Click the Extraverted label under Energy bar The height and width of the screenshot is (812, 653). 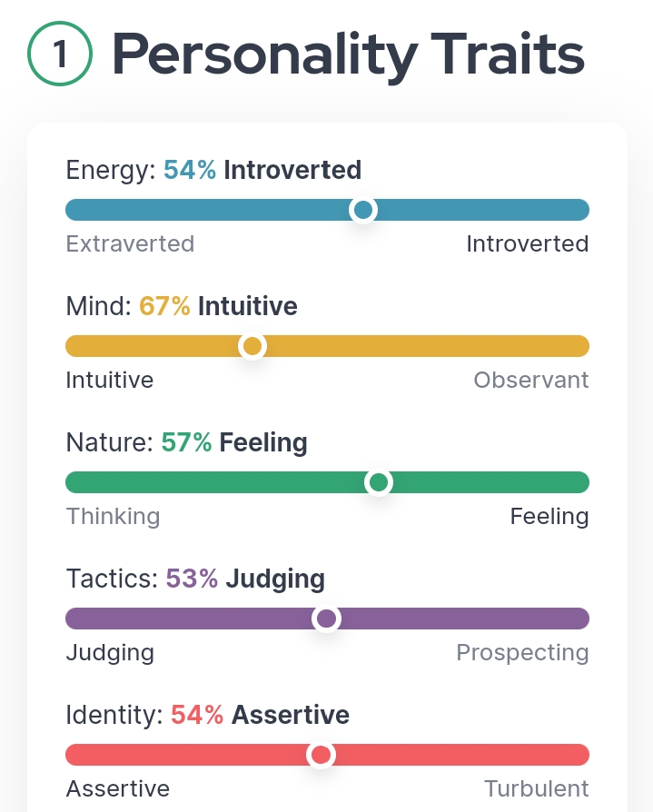coord(130,243)
